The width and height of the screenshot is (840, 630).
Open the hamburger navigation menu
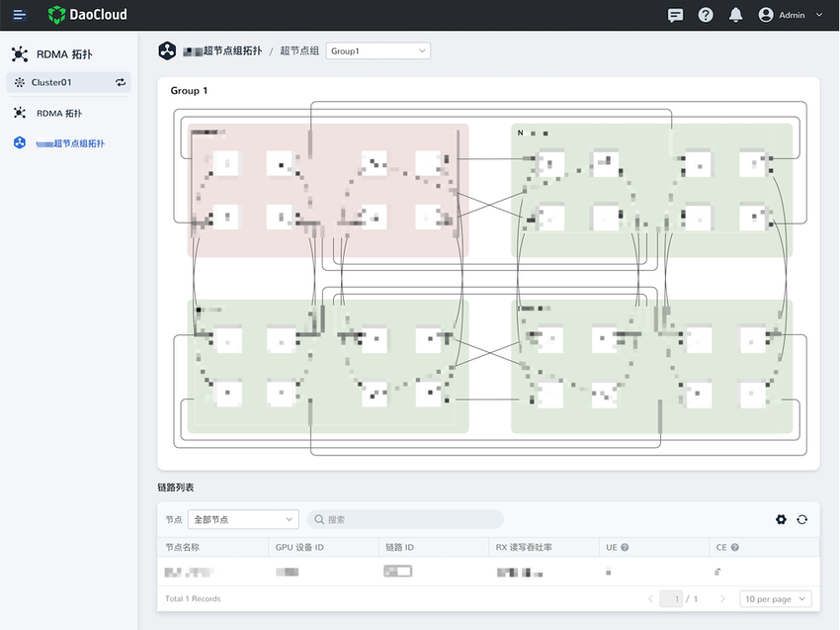20,15
